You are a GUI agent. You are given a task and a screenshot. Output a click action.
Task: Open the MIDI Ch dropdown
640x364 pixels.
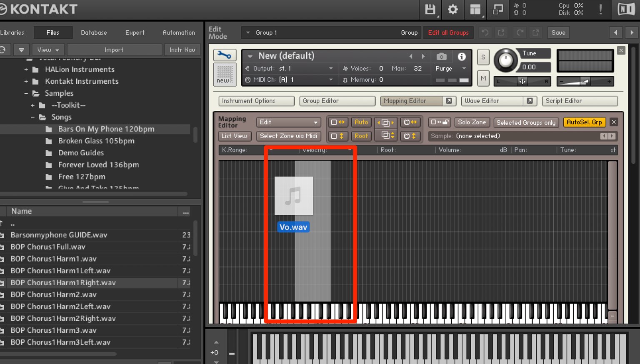tap(290, 80)
